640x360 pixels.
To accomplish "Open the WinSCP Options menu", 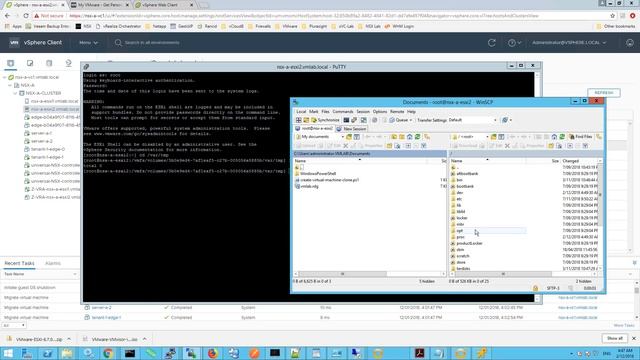I will coord(380,111).
